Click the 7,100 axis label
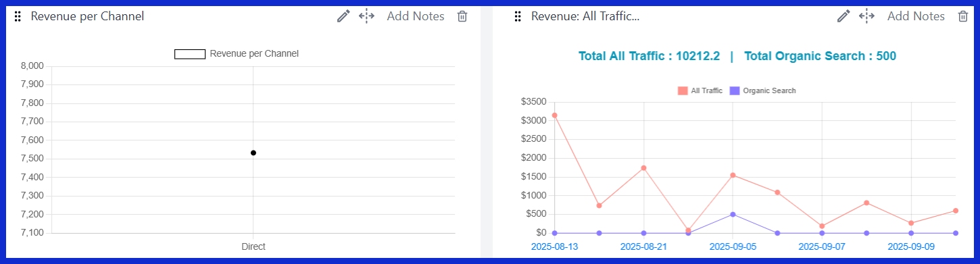Screen dimensions: 980x264 click(32, 233)
